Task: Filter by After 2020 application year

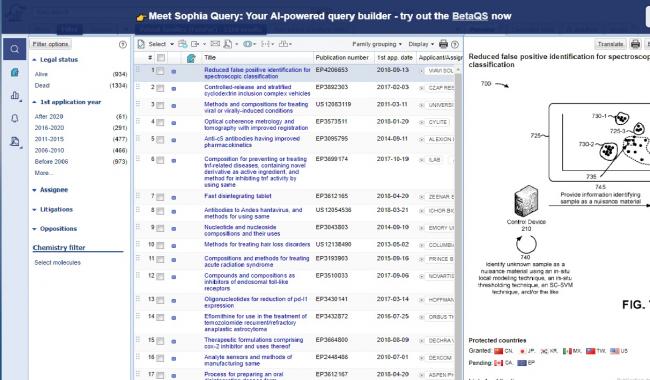Action: tap(49, 116)
